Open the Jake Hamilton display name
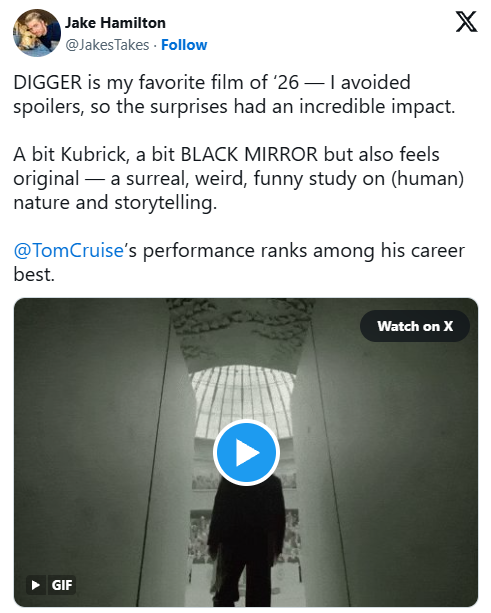This screenshot has height=613, width=491. 115,23
